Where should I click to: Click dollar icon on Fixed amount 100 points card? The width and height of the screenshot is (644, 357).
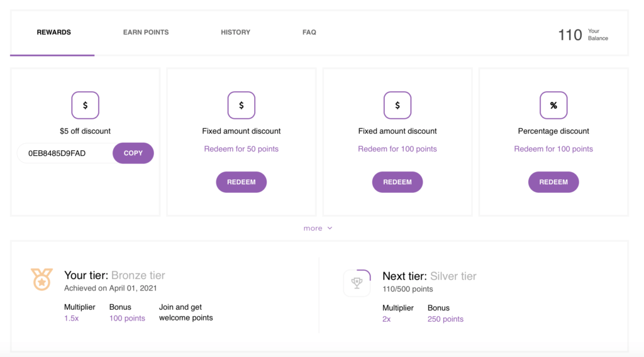point(397,105)
